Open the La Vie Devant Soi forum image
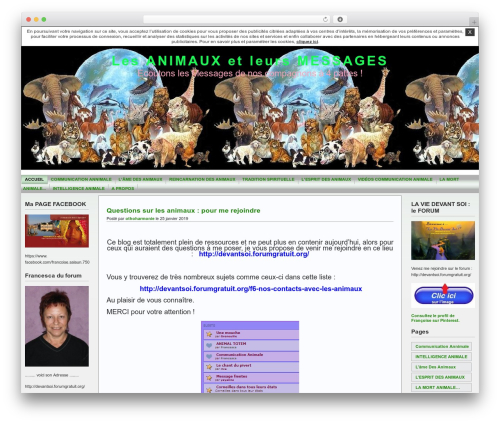The image size is (500, 423). tap(443, 240)
